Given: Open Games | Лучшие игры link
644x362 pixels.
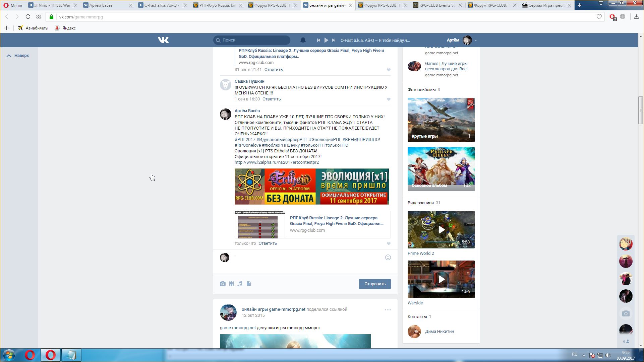Looking at the screenshot, I should pos(446,66).
